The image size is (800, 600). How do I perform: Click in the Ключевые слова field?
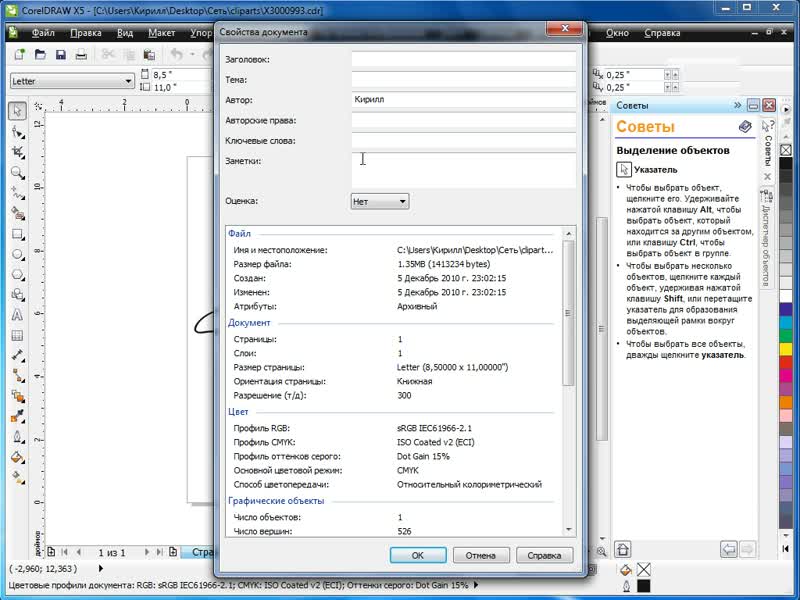(x=464, y=140)
